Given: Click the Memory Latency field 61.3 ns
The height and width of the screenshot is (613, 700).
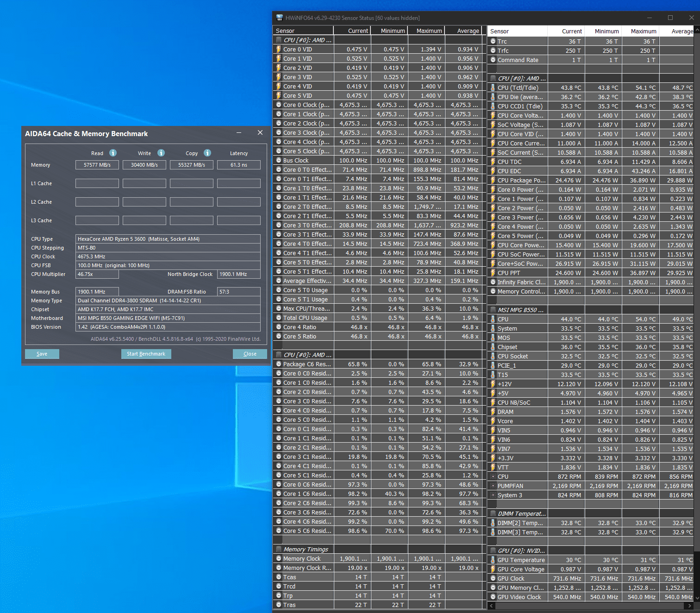Looking at the screenshot, I should 239,165.
